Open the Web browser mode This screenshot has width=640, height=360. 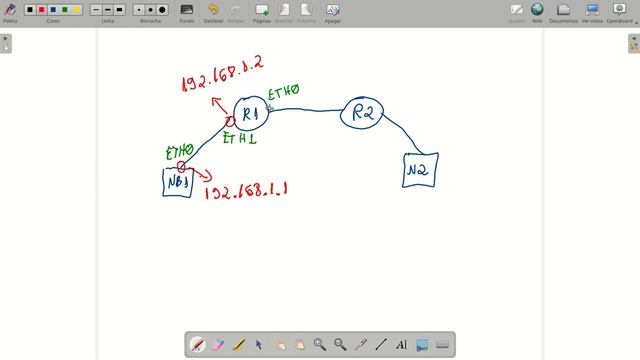[537, 12]
